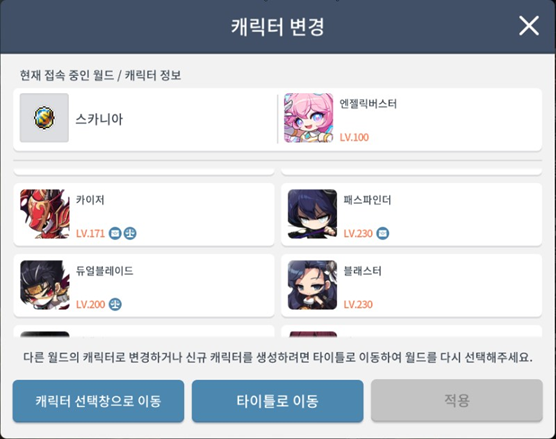Go to character select via 캐릭터 선택창으로 이동
Image resolution: width=556 pixels, height=439 pixels.
[98, 401]
